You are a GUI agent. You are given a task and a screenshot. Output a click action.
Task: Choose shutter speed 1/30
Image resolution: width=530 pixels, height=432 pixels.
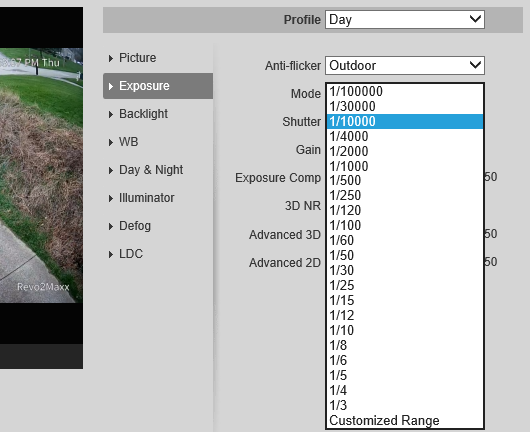click(x=405, y=270)
